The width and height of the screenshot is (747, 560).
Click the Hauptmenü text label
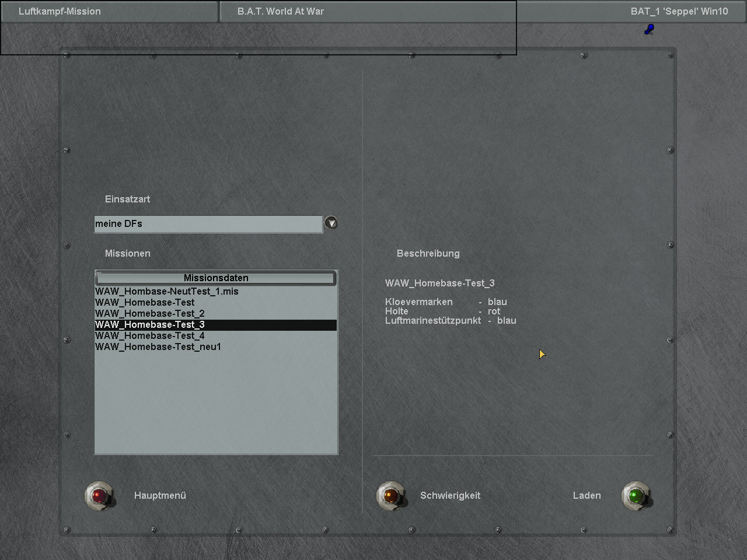(x=160, y=495)
